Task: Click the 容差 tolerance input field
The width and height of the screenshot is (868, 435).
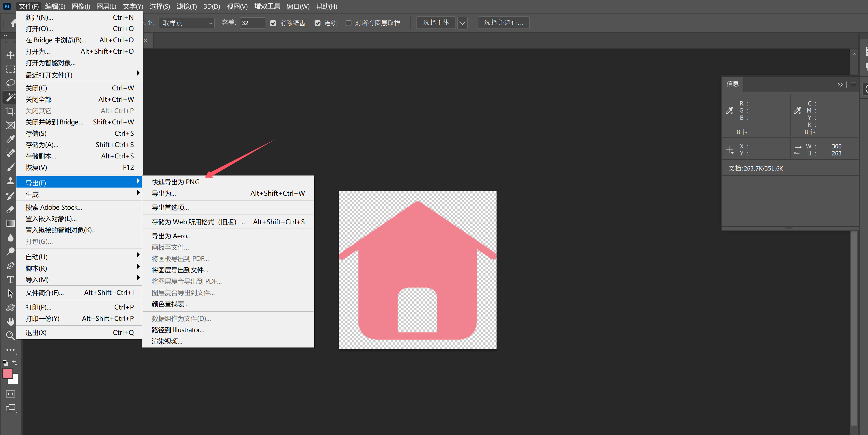Action: point(252,23)
